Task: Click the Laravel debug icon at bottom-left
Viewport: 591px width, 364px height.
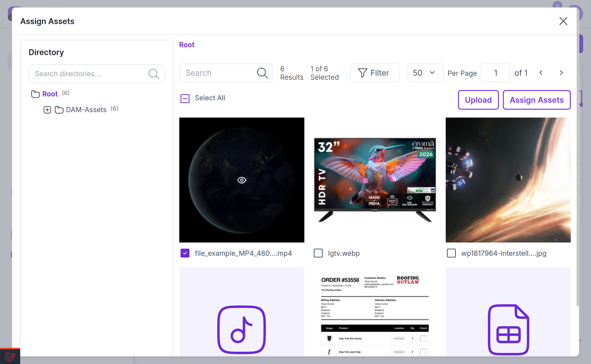Action: click(10, 356)
